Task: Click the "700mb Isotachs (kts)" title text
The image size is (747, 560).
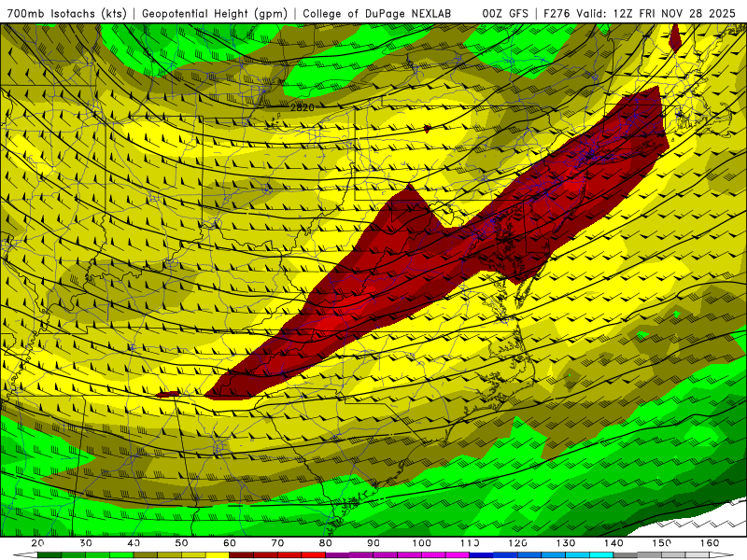Action: click(67, 13)
